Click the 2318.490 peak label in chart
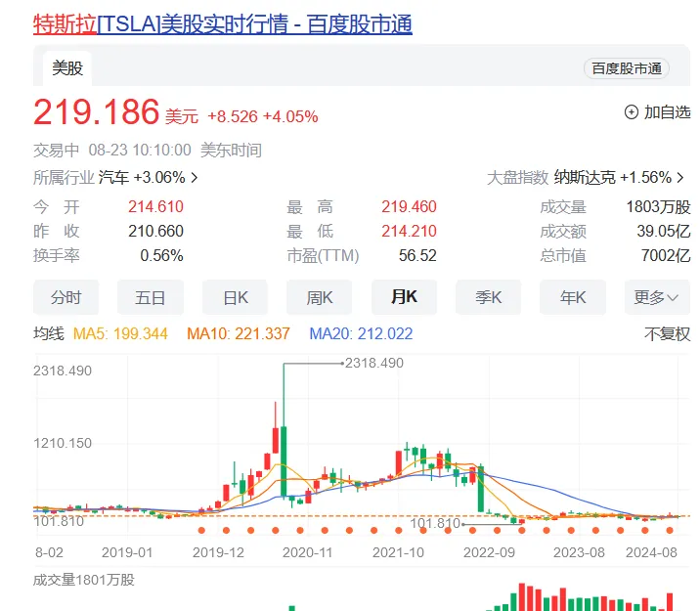 [x=374, y=363]
